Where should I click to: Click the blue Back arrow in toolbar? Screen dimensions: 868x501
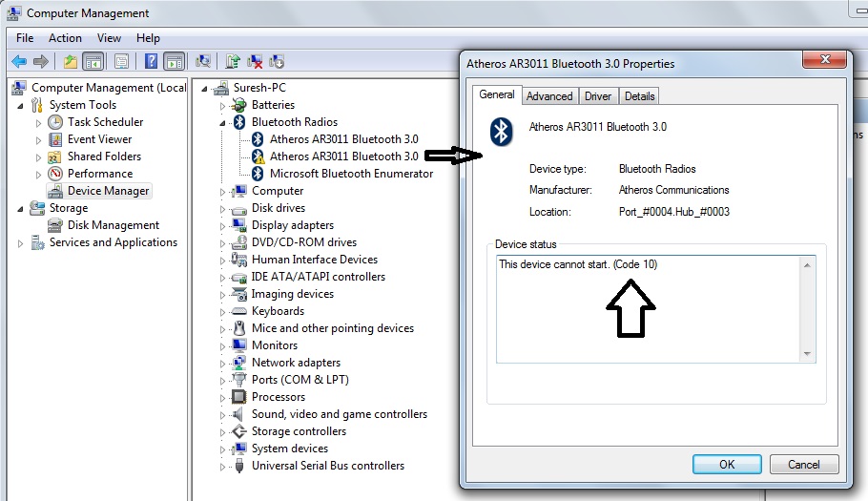[19, 61]
